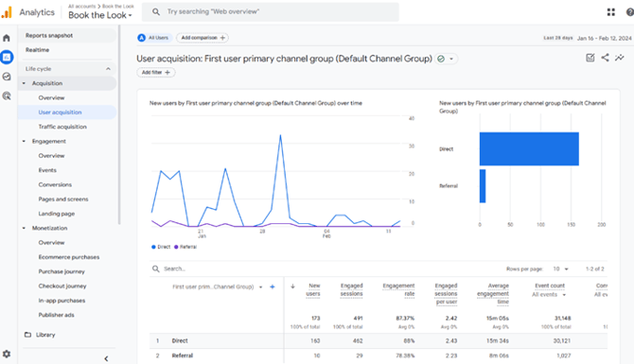This screenshot has width=634, height=364.
Task: Open the Insights sparkline icon
Action: click(x=620, y=58)
